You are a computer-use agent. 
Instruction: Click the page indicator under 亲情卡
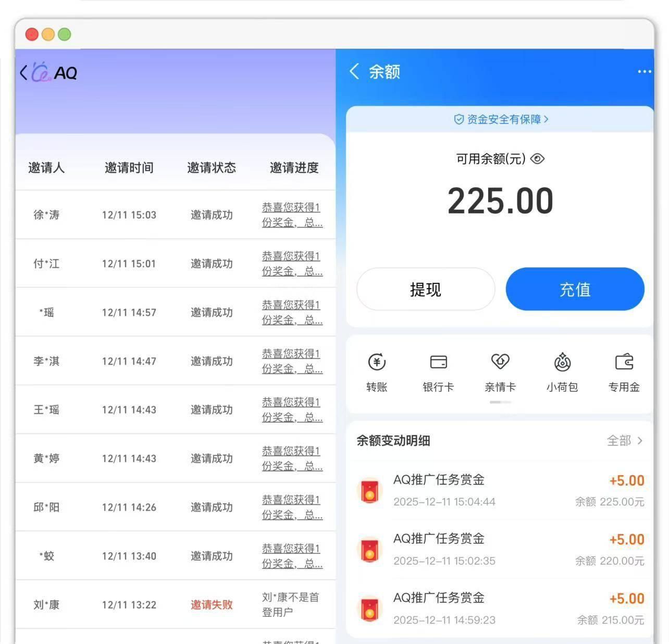pos(500,402)
